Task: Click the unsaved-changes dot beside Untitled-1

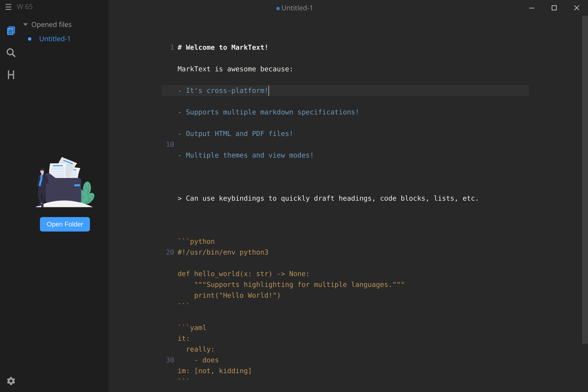Action: 30,39
